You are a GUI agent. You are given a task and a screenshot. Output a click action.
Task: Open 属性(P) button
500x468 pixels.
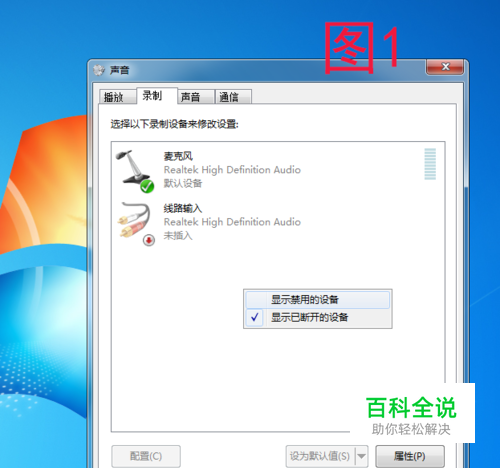[410, 456]
